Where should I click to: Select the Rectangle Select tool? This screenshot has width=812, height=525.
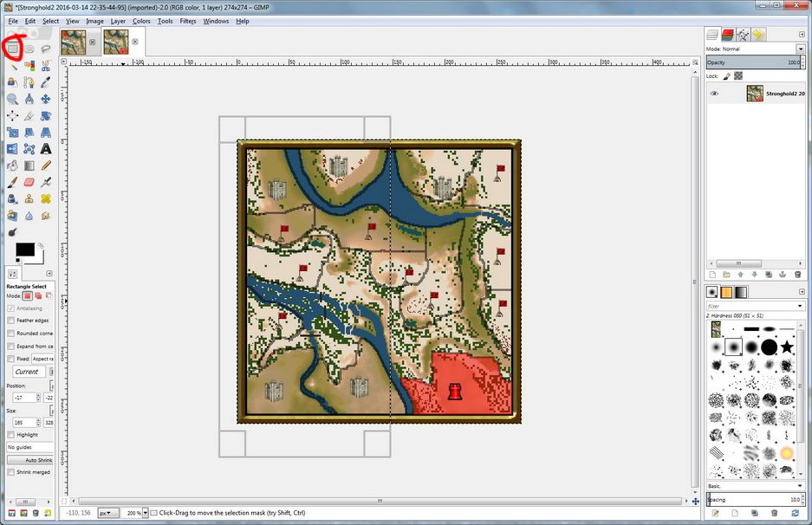click(13, 49)
